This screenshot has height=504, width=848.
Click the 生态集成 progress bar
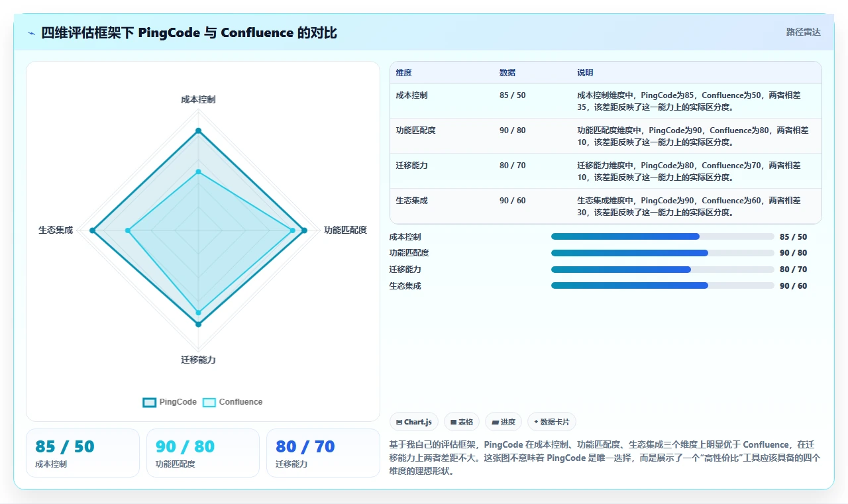click(x=662, y=285)
